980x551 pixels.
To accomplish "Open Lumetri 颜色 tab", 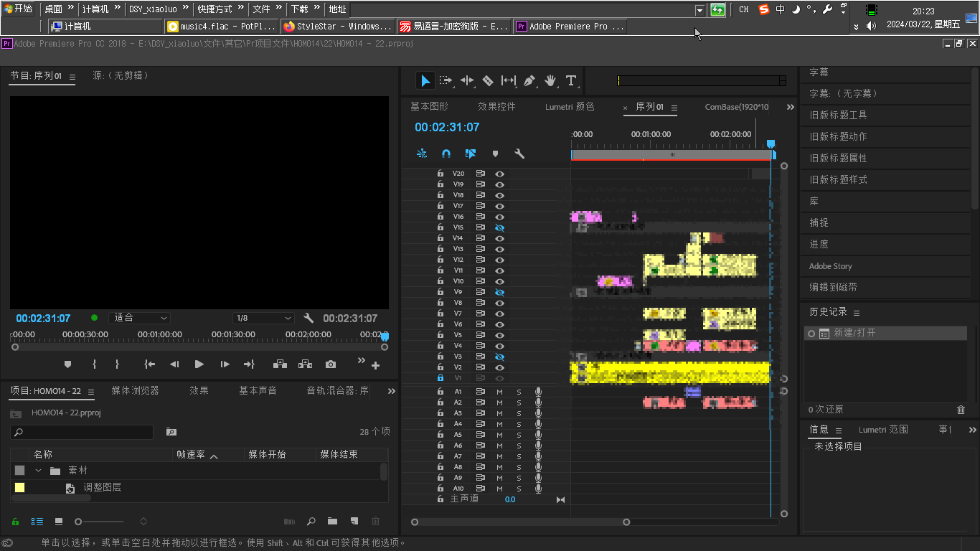I will click(570, 106).
